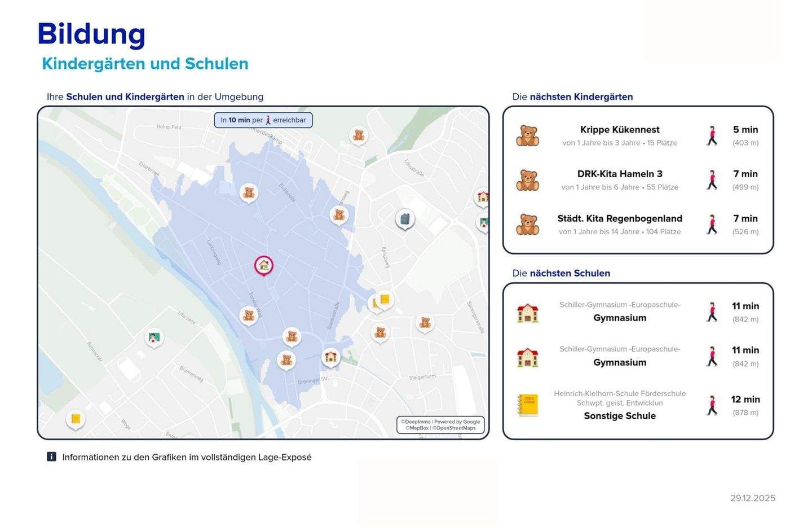Click the date 29.12.2025 in the footer
Screen dimensions: 812x531
click(752, 498)
